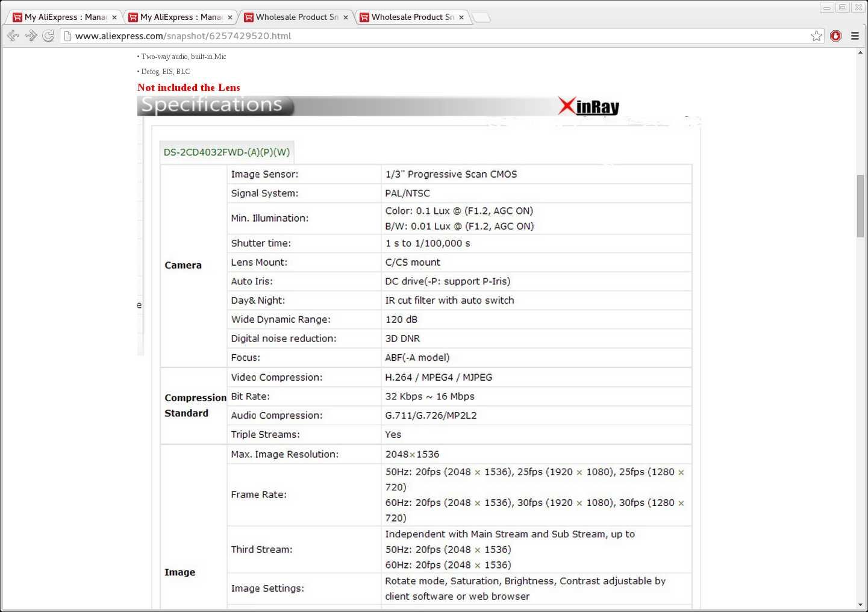Click the 'C/CS mount' value

(x=413, y=263)
